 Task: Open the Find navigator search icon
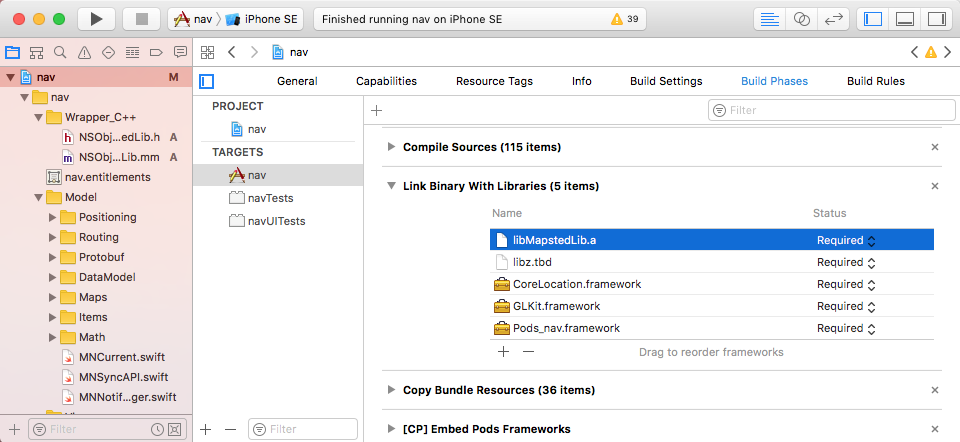(61, 52)
